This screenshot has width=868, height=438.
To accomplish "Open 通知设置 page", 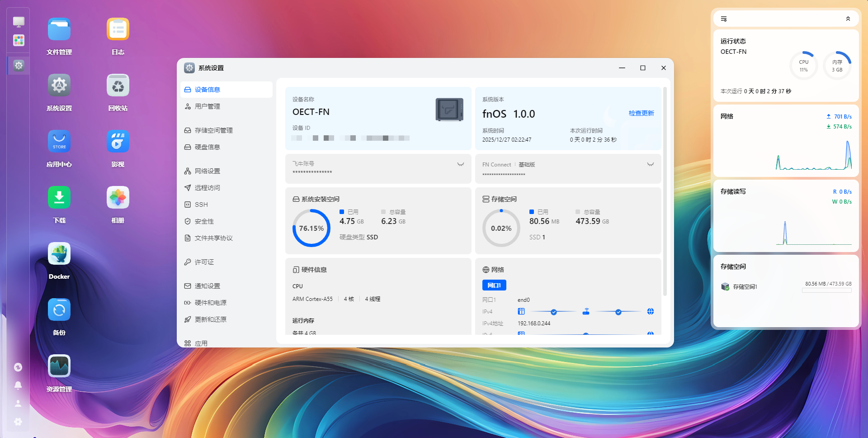I will [226, 286].
